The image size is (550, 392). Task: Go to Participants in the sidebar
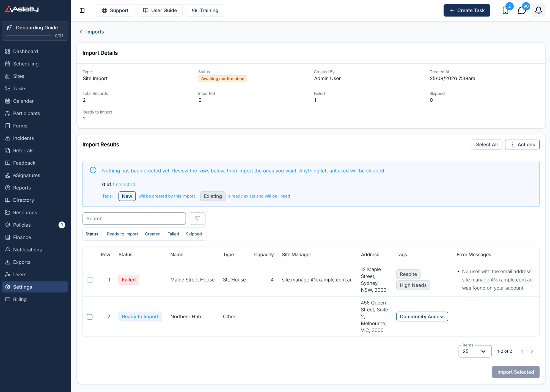(35, 113)
